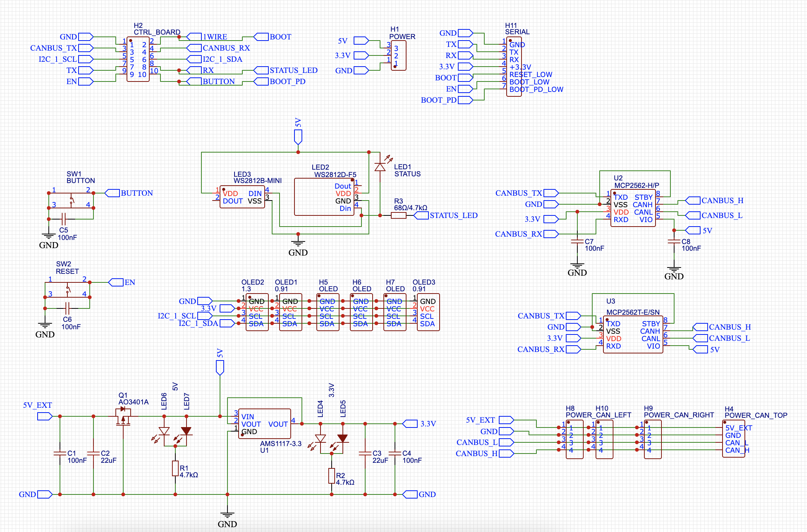Select the "MCP2562T-E/SN" part label

click(x=633, y=312)
